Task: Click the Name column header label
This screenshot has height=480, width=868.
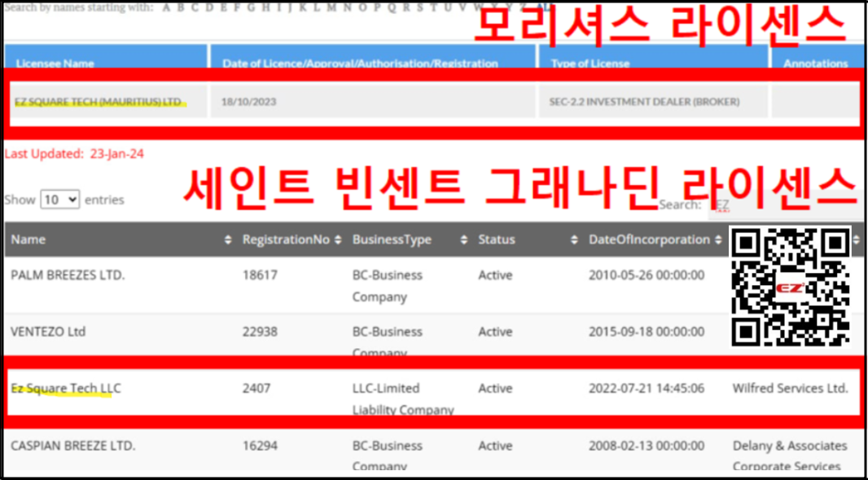Action: [28, 240]
